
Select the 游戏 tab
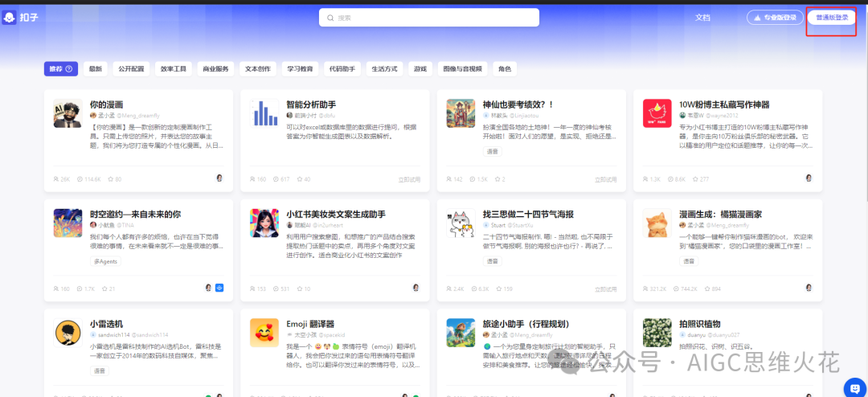tap(420, 69)
